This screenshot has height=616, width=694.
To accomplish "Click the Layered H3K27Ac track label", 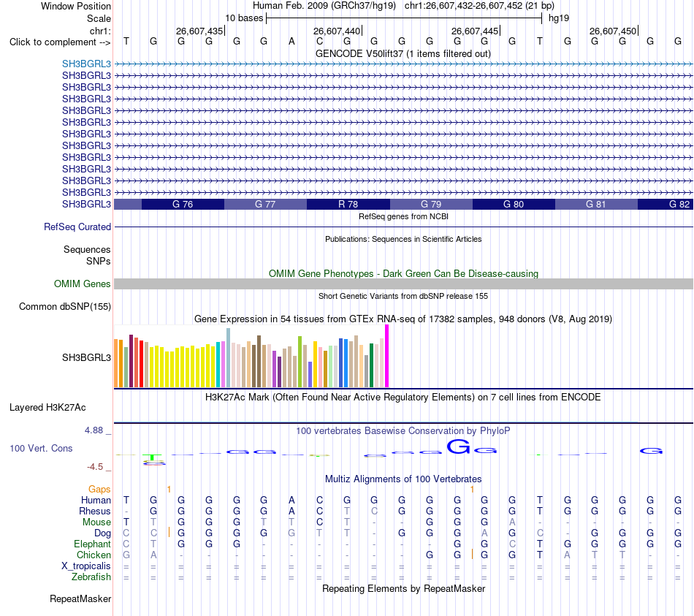I will (x=47, y=408).
